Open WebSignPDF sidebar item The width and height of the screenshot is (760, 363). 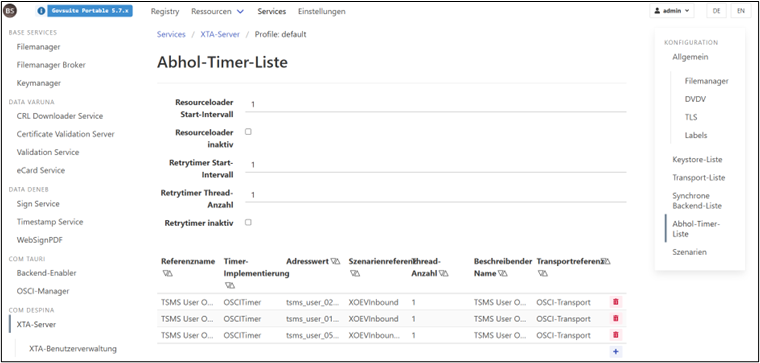(40, 240)
